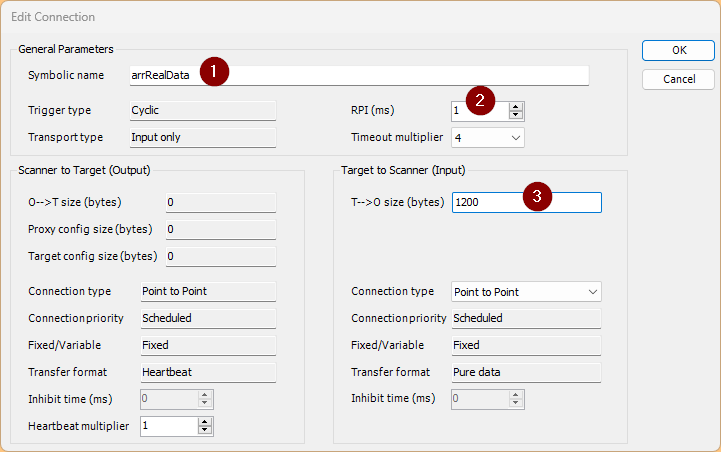Click the Heartbeat Transfer format field
The width and height of the screenshot is (721, 452).
pos(206,372)
